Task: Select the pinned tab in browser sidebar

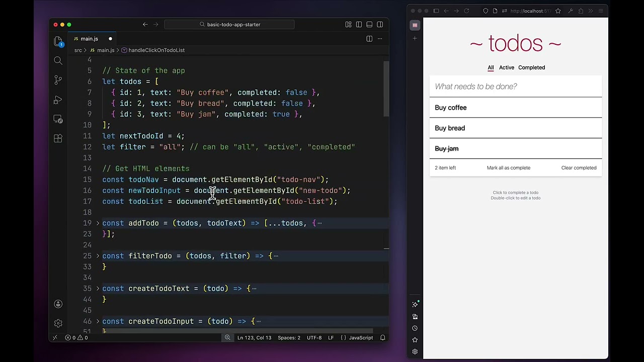Action: pos(415,25)
